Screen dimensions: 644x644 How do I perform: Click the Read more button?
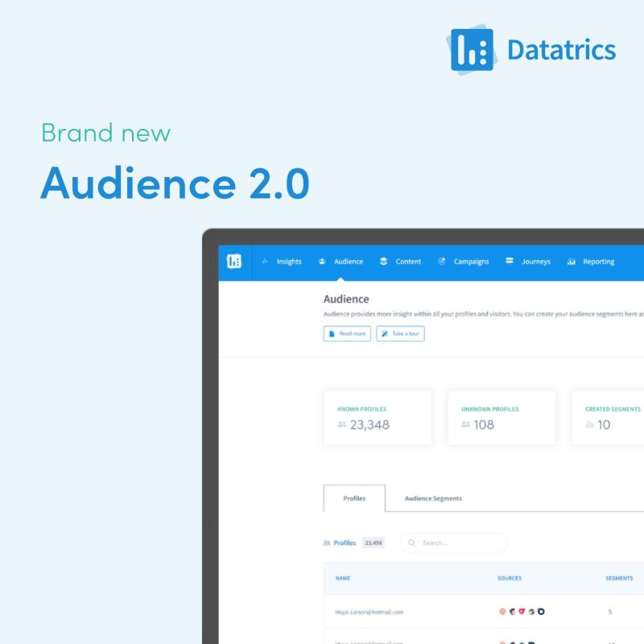(347, 333)
